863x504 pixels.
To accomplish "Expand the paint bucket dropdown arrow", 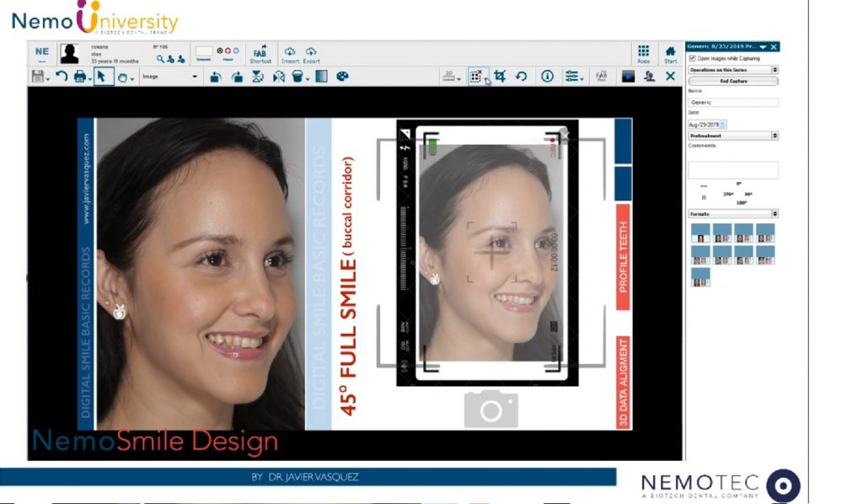I will (308, 79).
